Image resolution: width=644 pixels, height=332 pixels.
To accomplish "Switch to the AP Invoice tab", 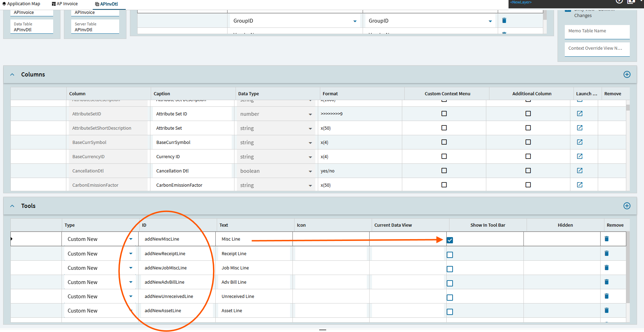I will click(65, 4).
